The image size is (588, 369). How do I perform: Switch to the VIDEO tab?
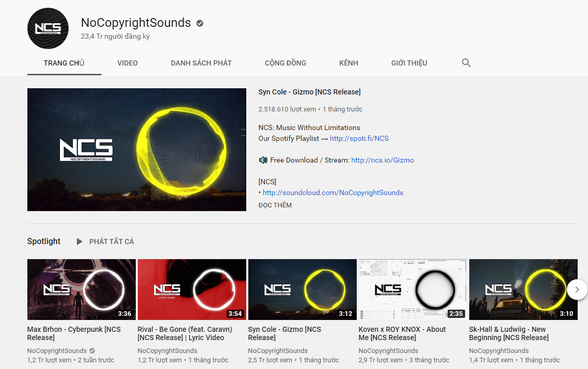[x=128, y=63]
